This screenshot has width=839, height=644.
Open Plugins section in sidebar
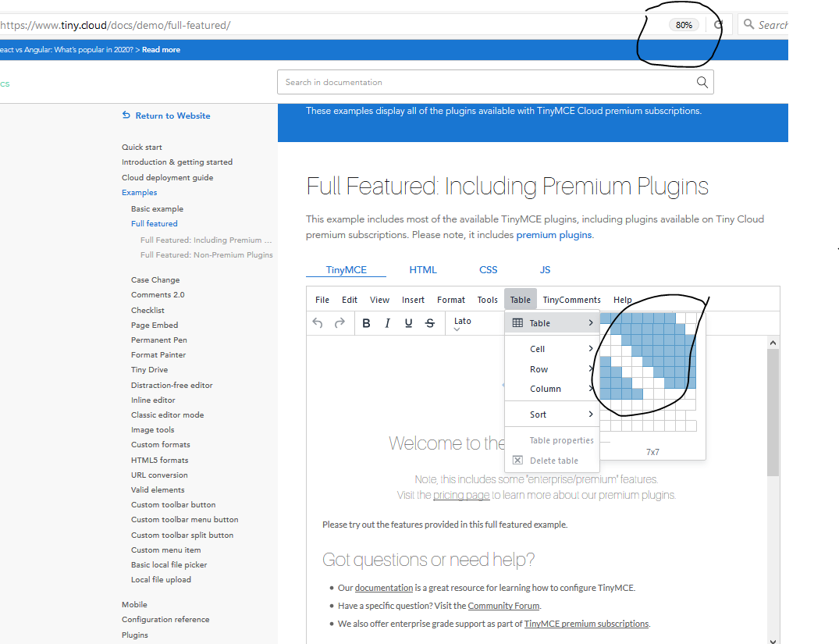click(135, 635)
